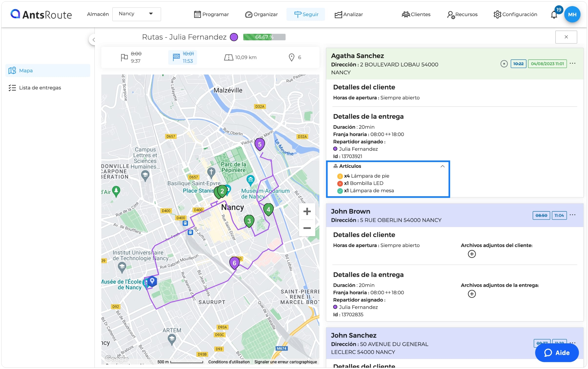Screen dimensions: 588x369
Task: Add a customer attachment for John Brown
Action: coord(472,254)
